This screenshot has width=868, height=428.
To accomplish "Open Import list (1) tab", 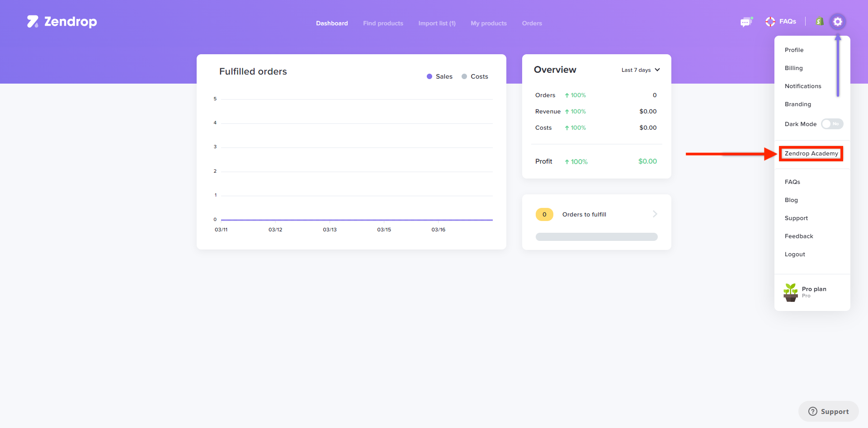I will [437, 23].
